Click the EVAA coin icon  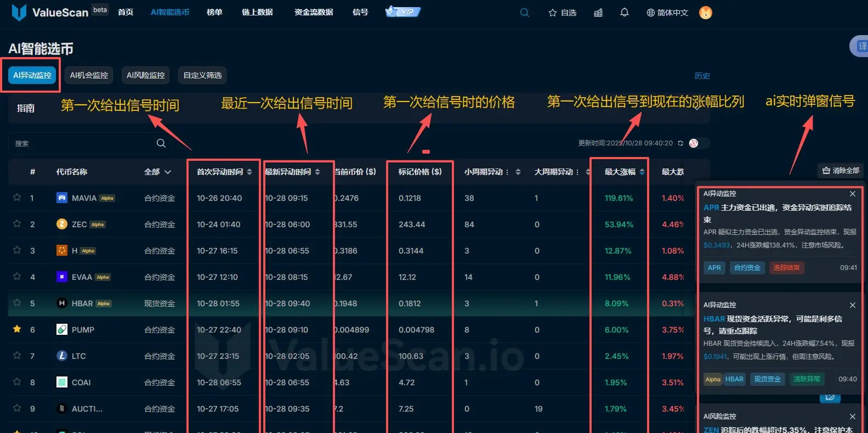pyautogui.click(x=62, y=277)
